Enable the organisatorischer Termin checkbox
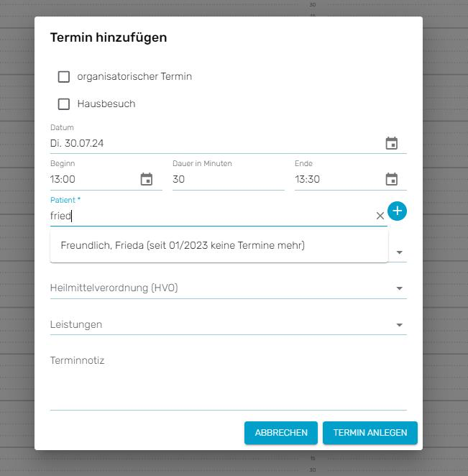Image resolution: width=468 pixels, height=476 pixels. click(x=64, y=77)
